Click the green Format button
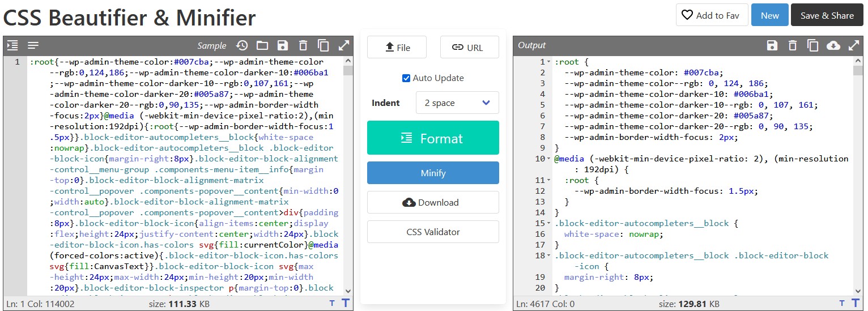This screenshot has width=868, height=311. coord(433,138)
